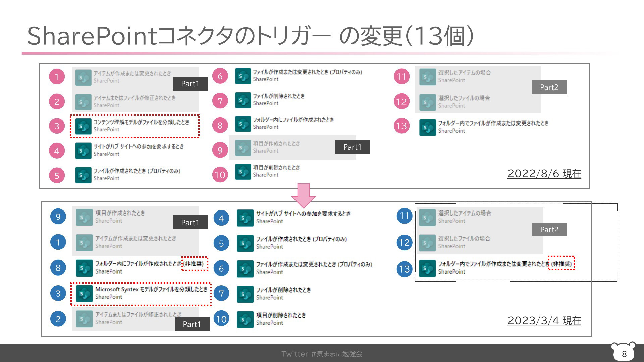Select SharePoint icon for サイトがハブ サイトへの参加を要求するとき in 2023/3/4 list
Image resolution: width=644 pixels, height=362 pixels.
pyautogui.click(x=245, y=218)
